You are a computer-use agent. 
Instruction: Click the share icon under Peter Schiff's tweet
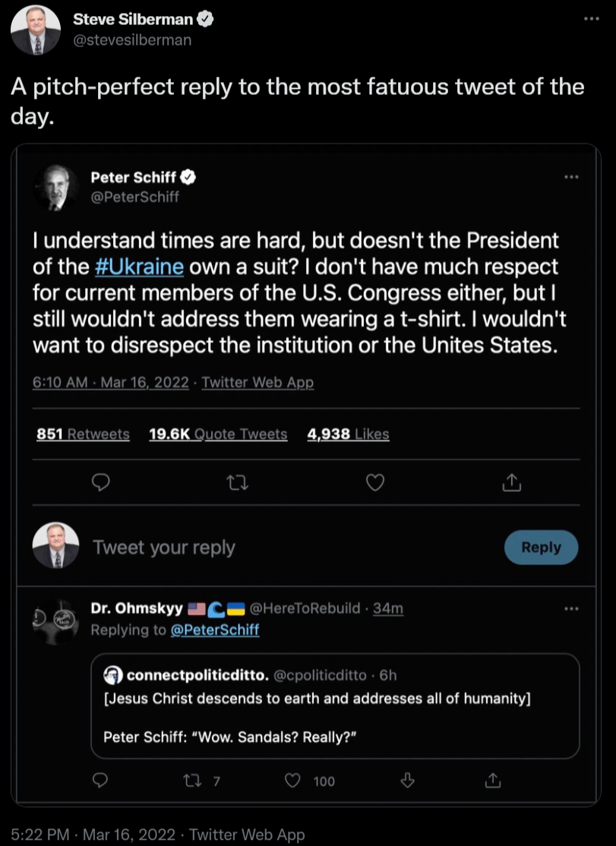point(512,481)
